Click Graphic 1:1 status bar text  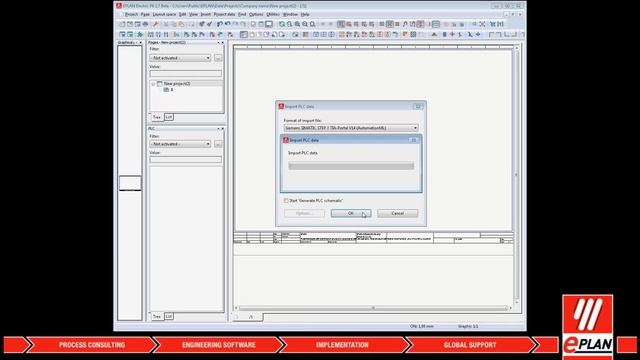click(468, 327)
